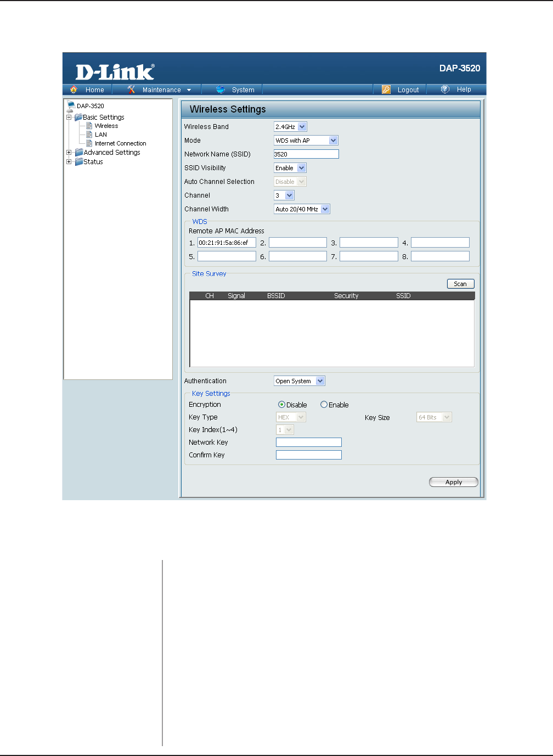Click the System icon in toolbar
The width and height of the screenshot is (553, 756).
221,89
